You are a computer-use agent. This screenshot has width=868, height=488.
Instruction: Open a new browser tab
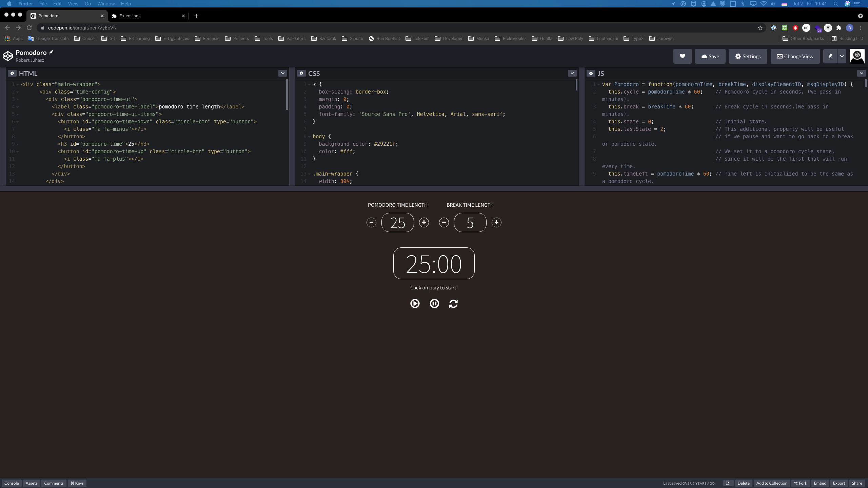pyautogui.click(x=196, y=16)
